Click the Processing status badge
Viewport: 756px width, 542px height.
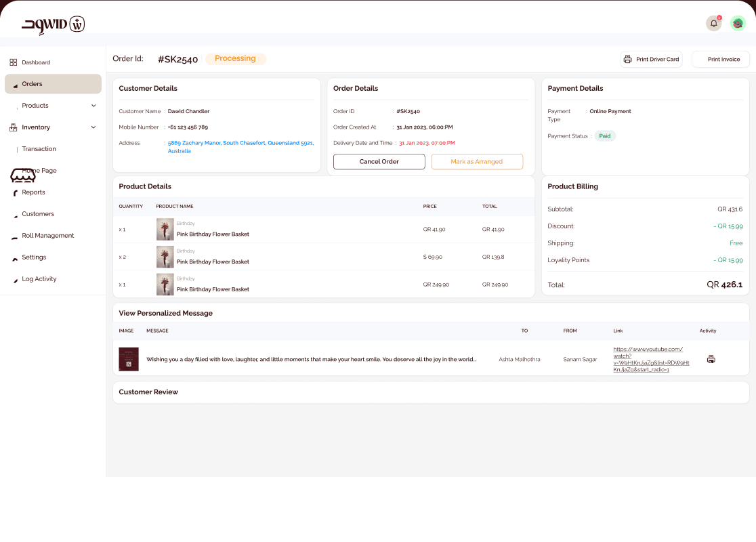[235, 58]
